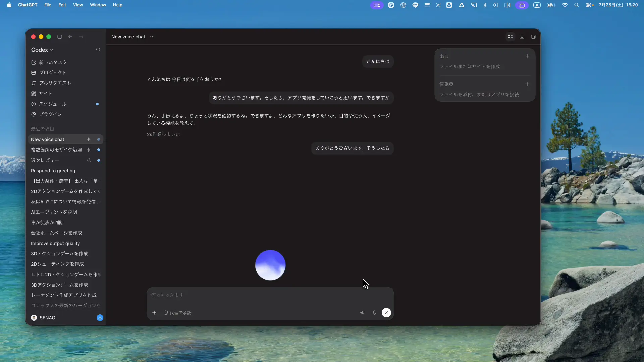Toggle the microphone icon
644x362 pixels.
[374, 313]
